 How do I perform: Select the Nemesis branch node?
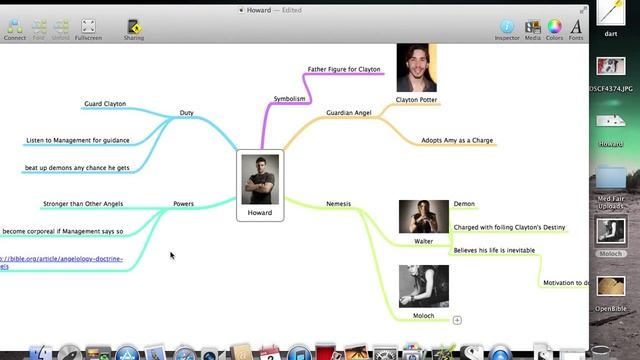click(338, 204)
